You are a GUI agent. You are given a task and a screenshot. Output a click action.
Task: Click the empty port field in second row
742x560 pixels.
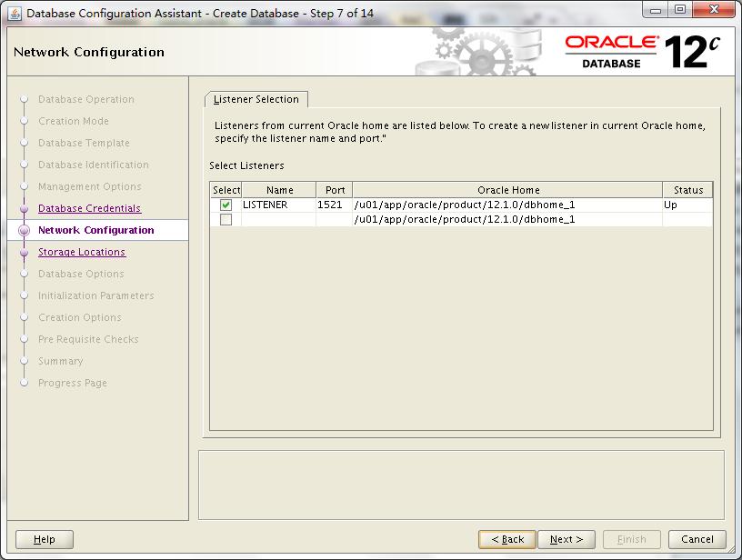[x=334, y=219]
